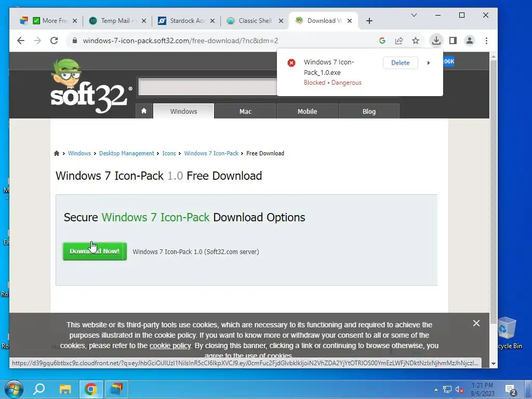View site security lock info
Screen dimensions: 532x399
point(75,41)
